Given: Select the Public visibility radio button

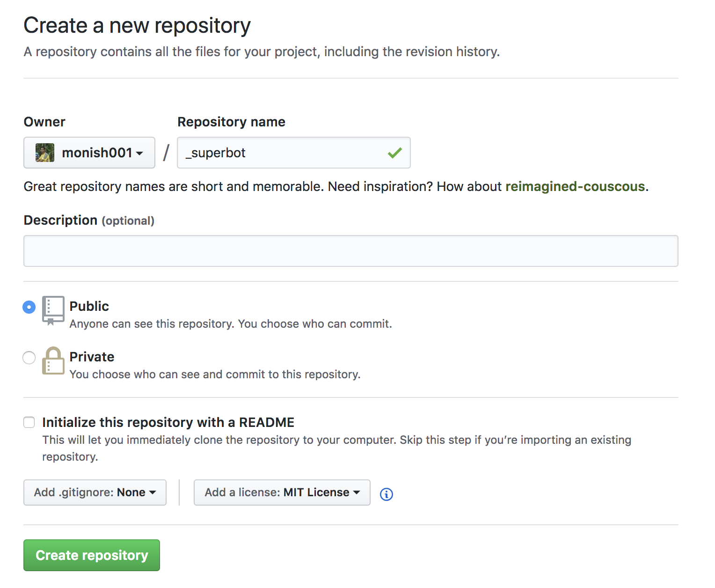Looking at the screenshot, I should [29, 307].
